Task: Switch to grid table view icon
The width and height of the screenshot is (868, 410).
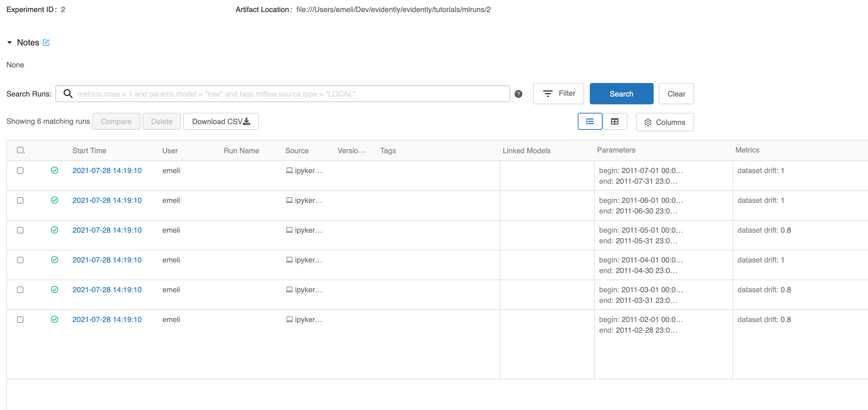Action: (x=615, y=122)
